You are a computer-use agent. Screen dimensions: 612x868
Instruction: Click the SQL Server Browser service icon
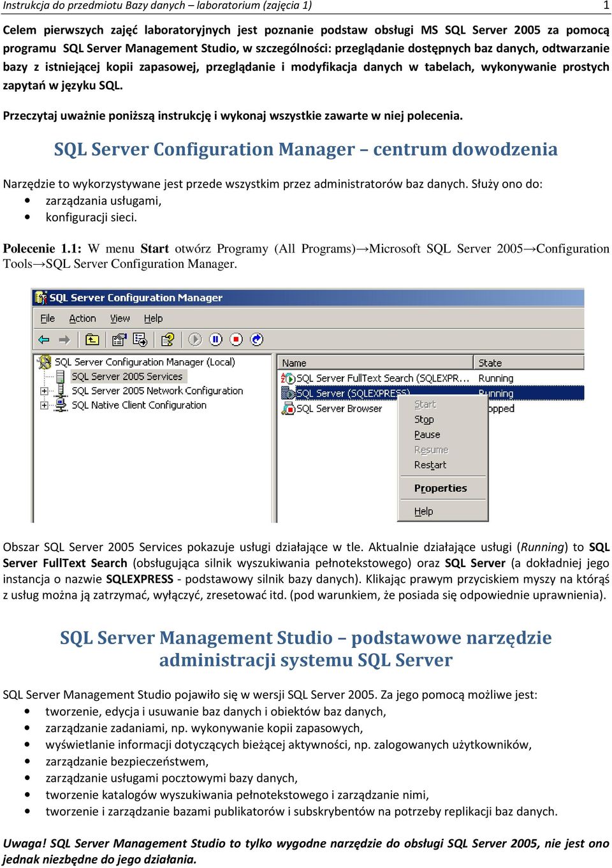[x=288, y=408]
